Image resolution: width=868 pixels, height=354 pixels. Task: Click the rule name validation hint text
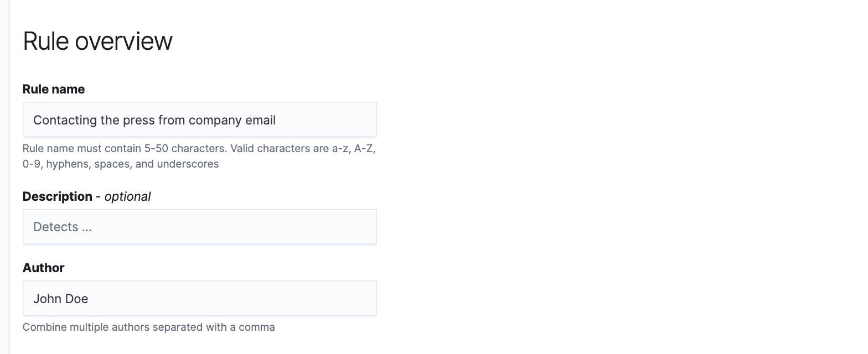[x=199, y=155]
